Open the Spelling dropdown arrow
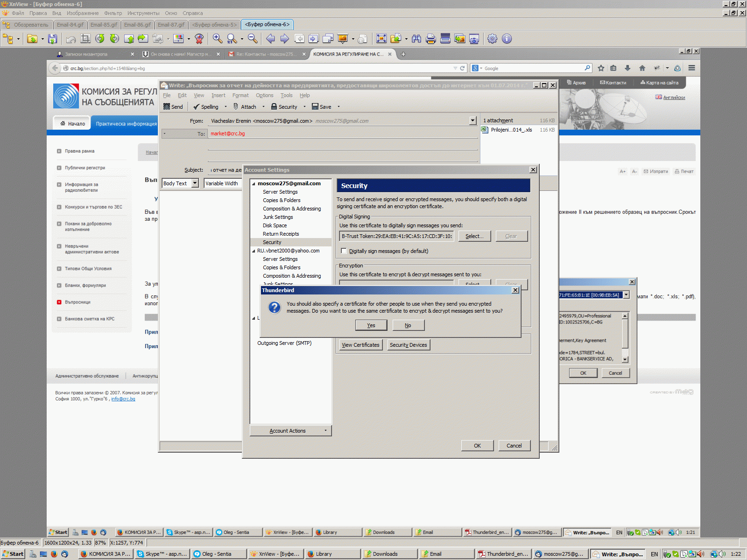The image size is (747, 560). point(226,107)
